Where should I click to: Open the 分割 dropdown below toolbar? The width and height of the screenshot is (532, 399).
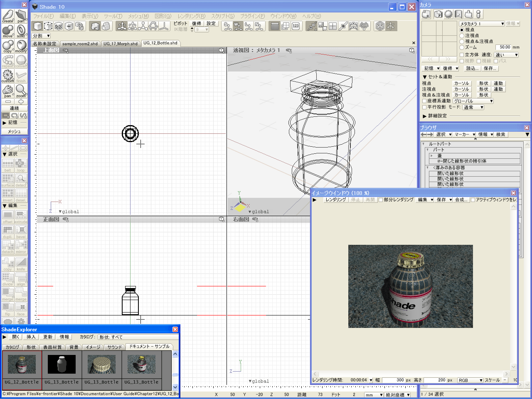tap(41, 36)
